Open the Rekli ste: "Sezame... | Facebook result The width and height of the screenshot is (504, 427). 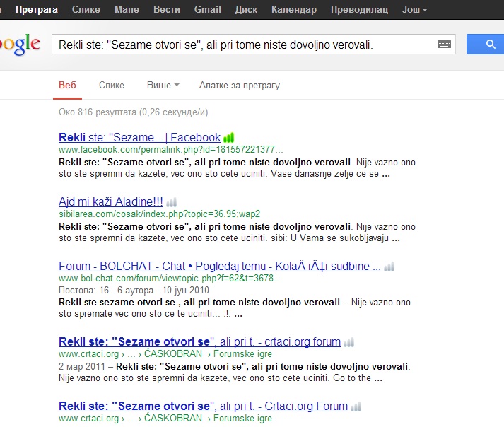pyautogui.click(x=139, y=137)
